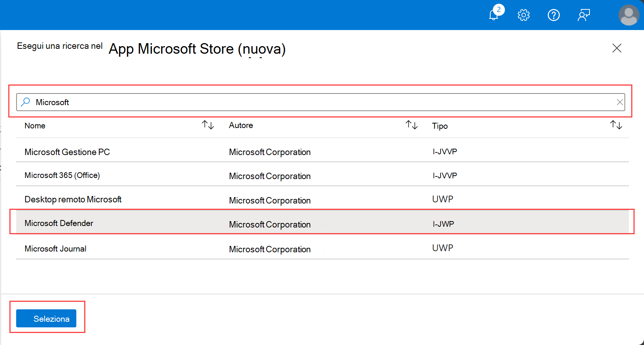Click the Tipo column header

point(440,126)
